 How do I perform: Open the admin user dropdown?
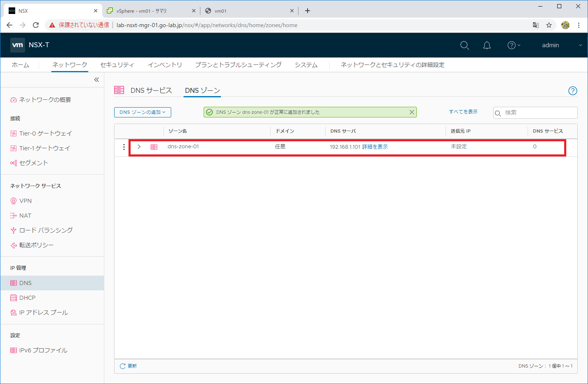[x=562, y=45]
